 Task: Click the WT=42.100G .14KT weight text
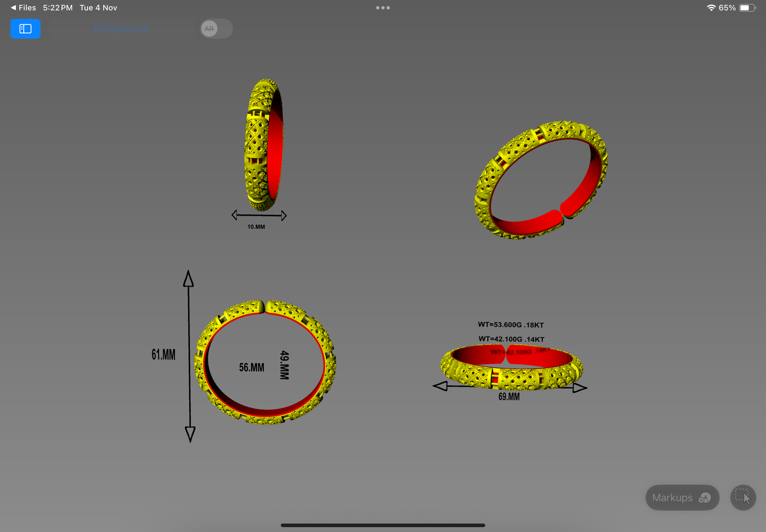511,339
